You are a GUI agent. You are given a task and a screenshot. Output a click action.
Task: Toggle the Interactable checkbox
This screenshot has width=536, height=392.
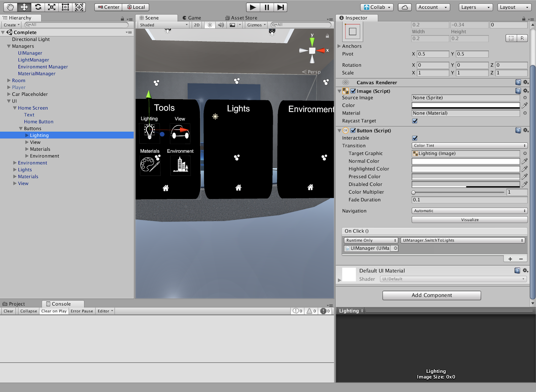[415, 138]
